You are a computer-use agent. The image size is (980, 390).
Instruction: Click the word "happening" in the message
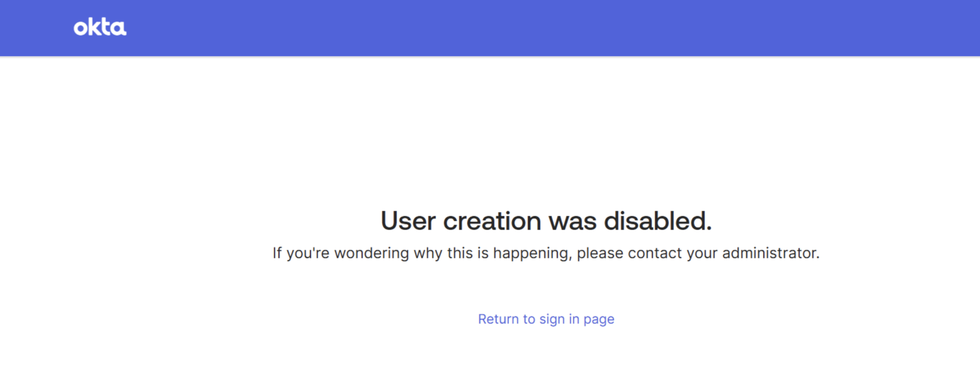pyautogui.click(x=532, y=253)
